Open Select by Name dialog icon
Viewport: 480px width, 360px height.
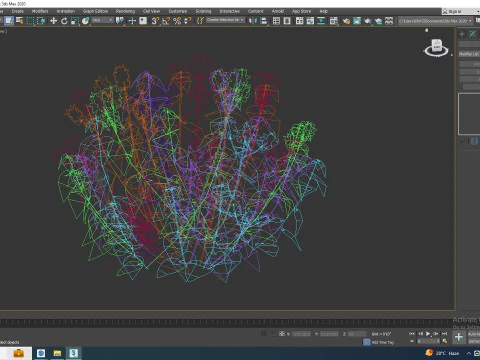click(x=20, y=21)
